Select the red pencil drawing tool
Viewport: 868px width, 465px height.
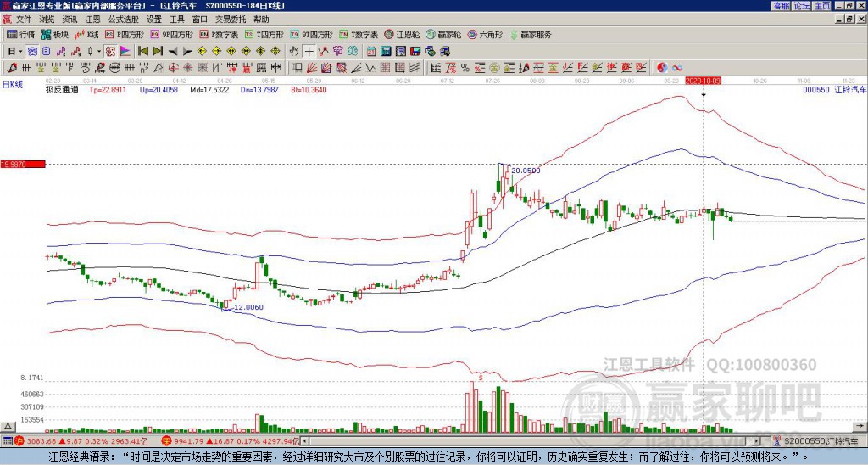coord(12,68)
